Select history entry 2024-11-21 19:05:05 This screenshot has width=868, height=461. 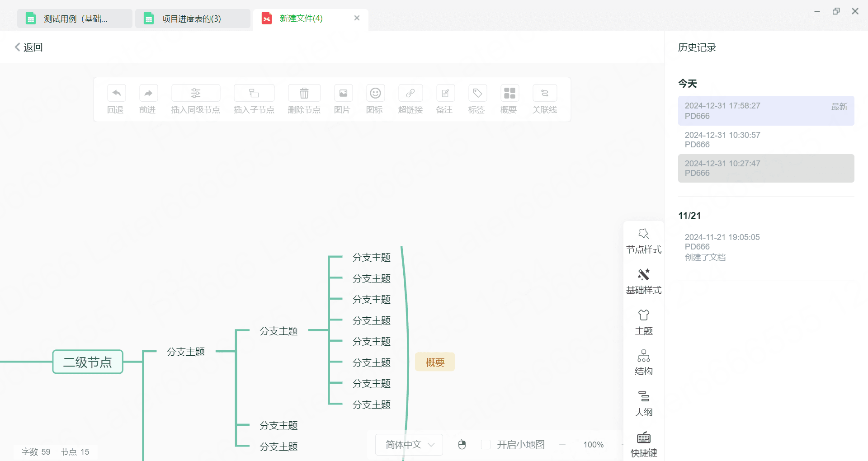(x=766, y=247)
